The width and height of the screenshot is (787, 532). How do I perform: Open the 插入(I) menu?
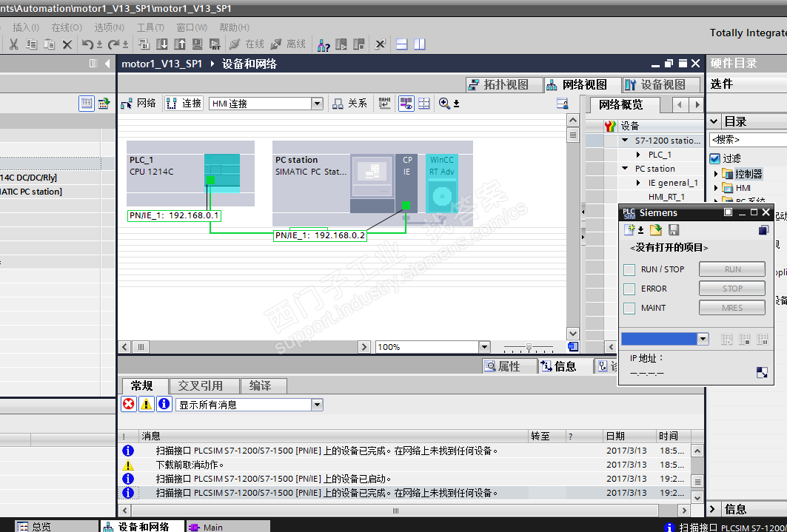tap(26, 27)
